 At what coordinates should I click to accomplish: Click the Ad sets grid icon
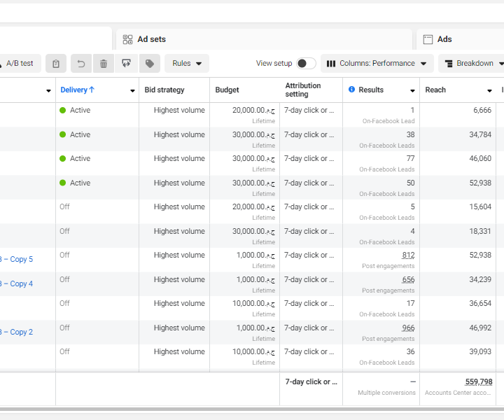pyautogui.click(x=127, y=39)
